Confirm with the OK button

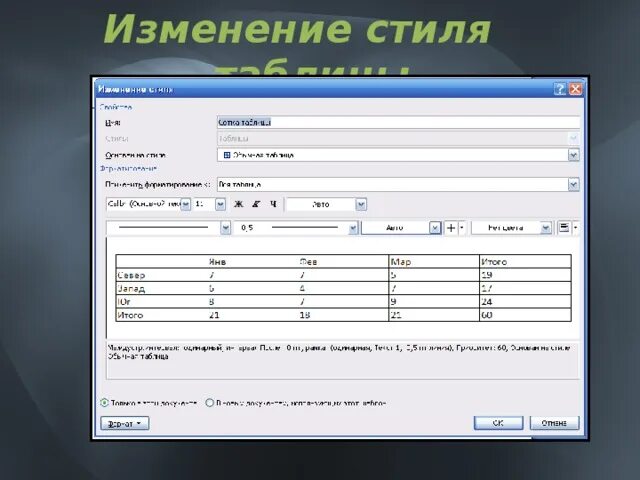click(498, 423)
